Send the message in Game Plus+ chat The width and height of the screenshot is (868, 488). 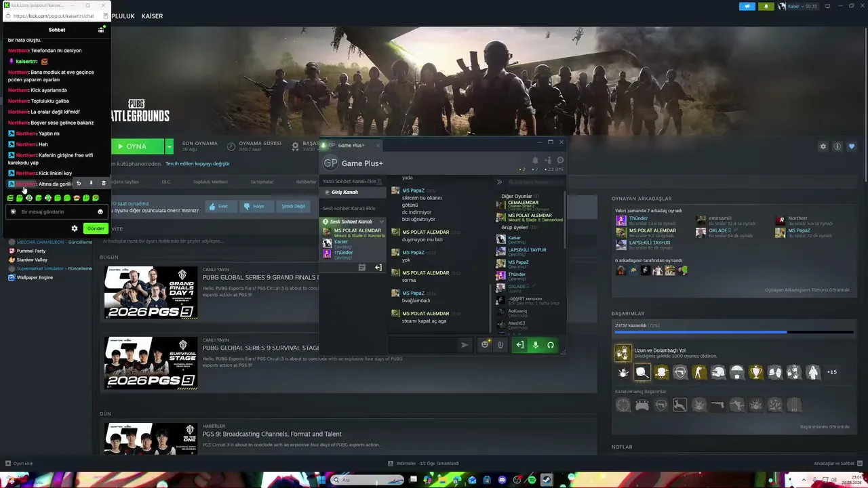pyautogui.click(x=465, y=345)
